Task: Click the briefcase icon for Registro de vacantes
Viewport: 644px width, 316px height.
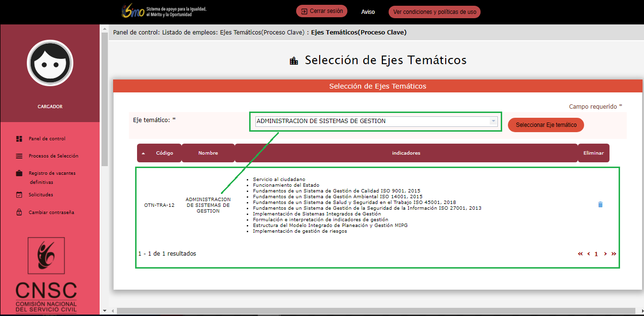Action: point(19,173)
